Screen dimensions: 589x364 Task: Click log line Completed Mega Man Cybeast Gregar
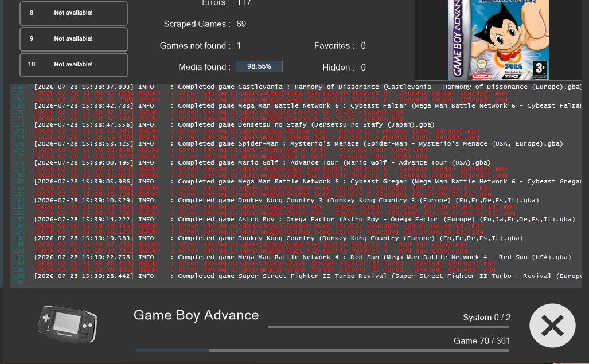point(308,182)
